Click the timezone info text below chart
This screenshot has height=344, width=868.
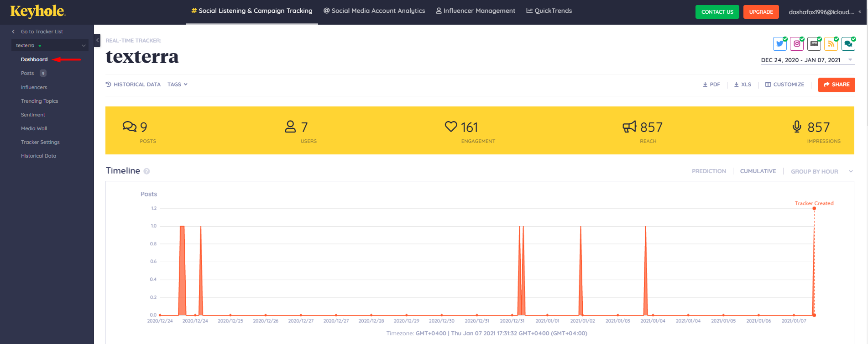pyautogui.click(x=486, y=333)
